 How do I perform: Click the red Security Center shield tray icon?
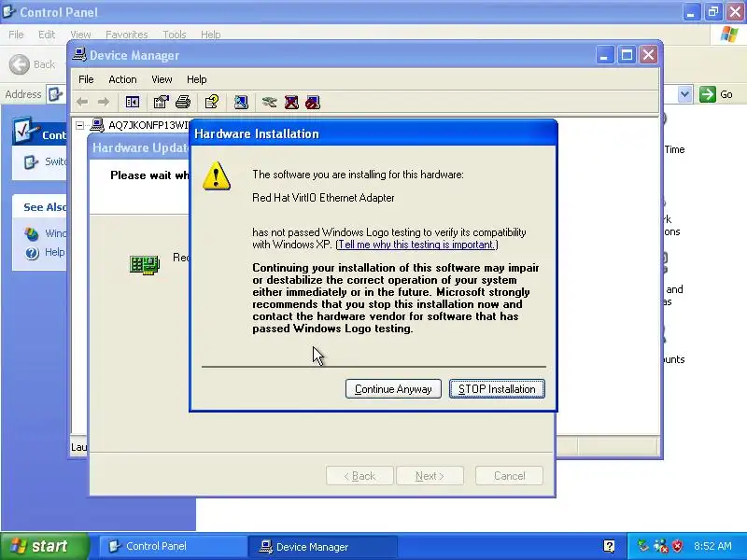[677, 546]
